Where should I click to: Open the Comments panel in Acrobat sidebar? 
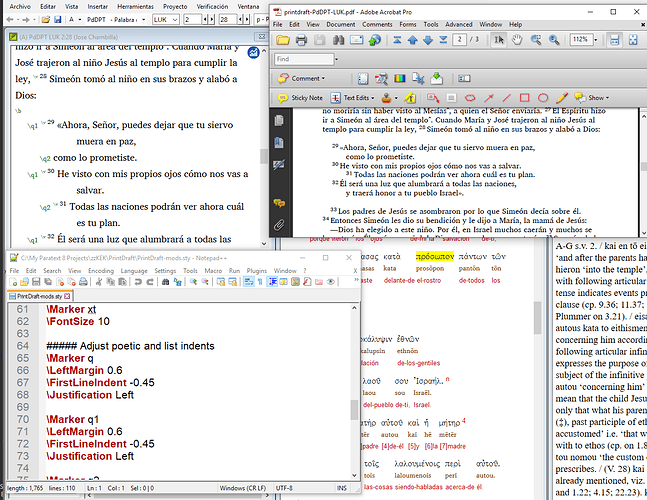click(279, 203)
